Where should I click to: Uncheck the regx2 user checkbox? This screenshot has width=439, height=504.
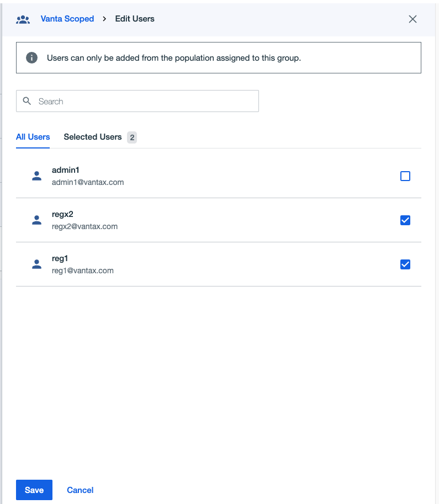(405, 220)
